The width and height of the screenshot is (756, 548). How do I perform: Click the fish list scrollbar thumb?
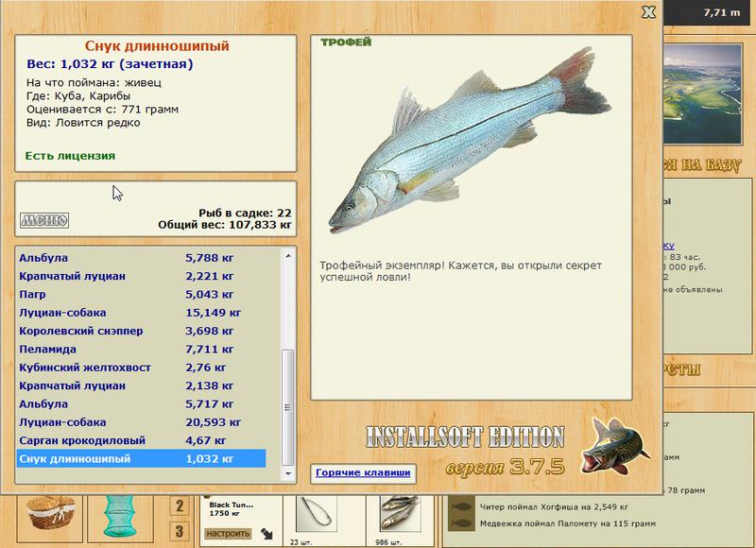click(x=288, y=408)
